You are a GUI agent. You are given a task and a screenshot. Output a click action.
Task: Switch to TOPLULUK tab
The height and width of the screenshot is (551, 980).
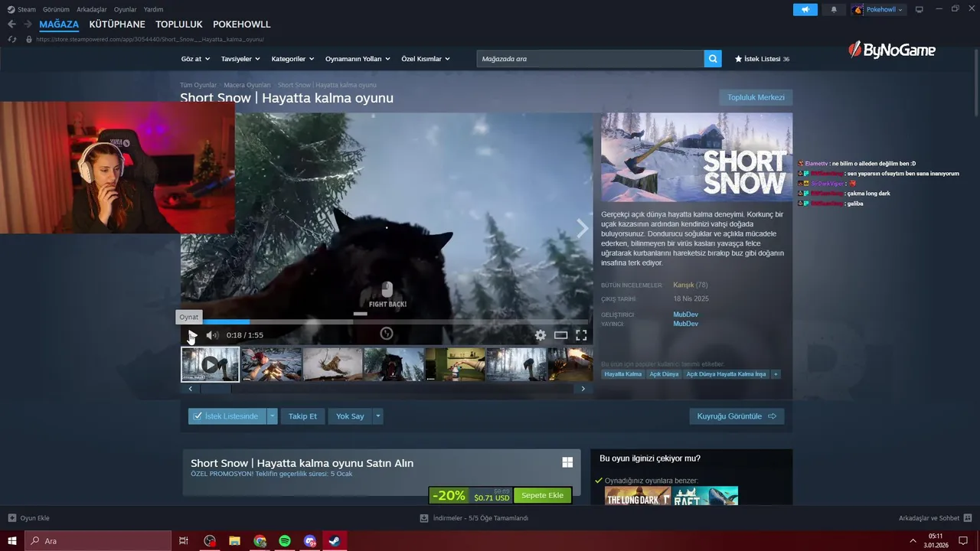[x=179, y=24]
